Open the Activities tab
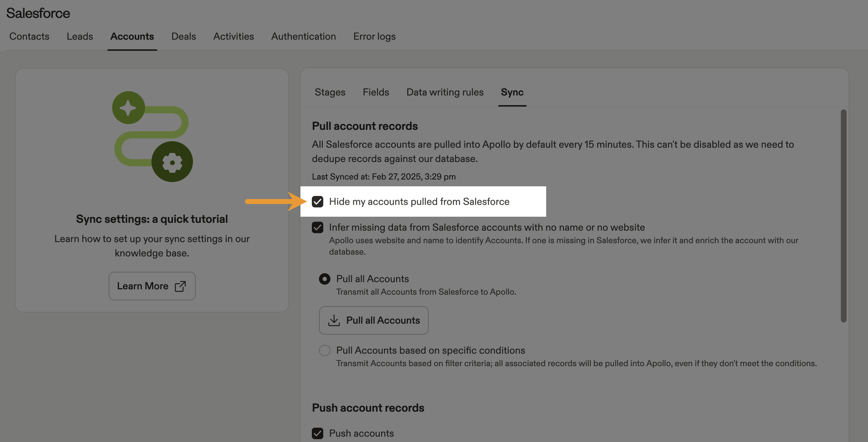 click(x=234, y=36)
